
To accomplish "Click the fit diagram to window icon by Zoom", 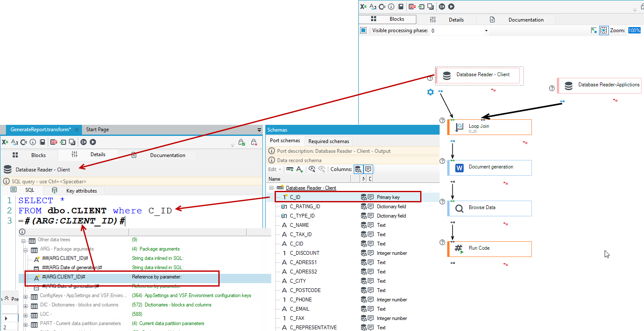I will pos(594,30).
